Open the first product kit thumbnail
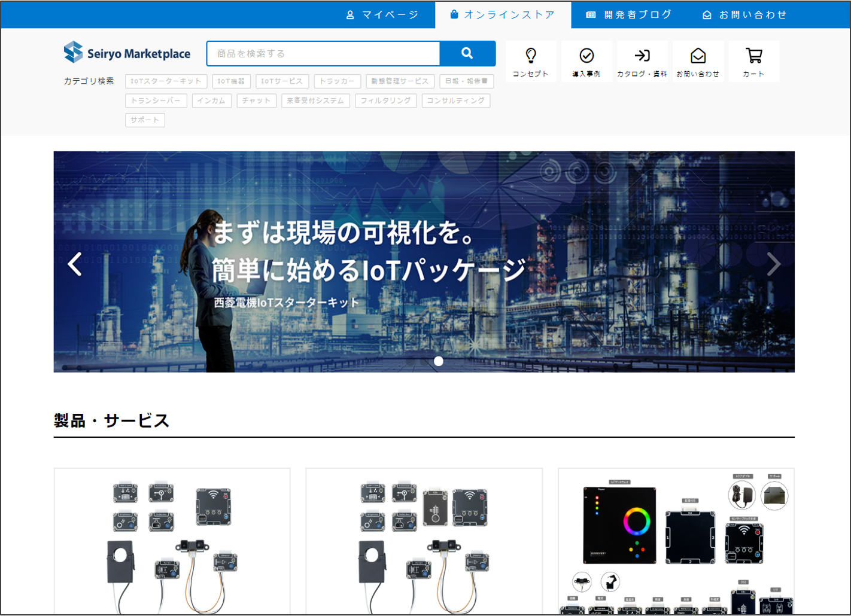 (172, 541)
